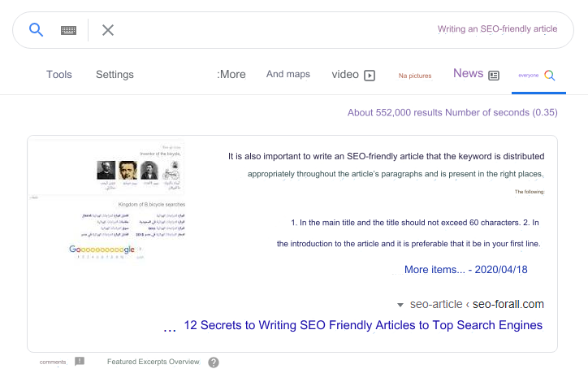Click the search query text field
This screenshot has width=588, height=382.
coord(292,30)
